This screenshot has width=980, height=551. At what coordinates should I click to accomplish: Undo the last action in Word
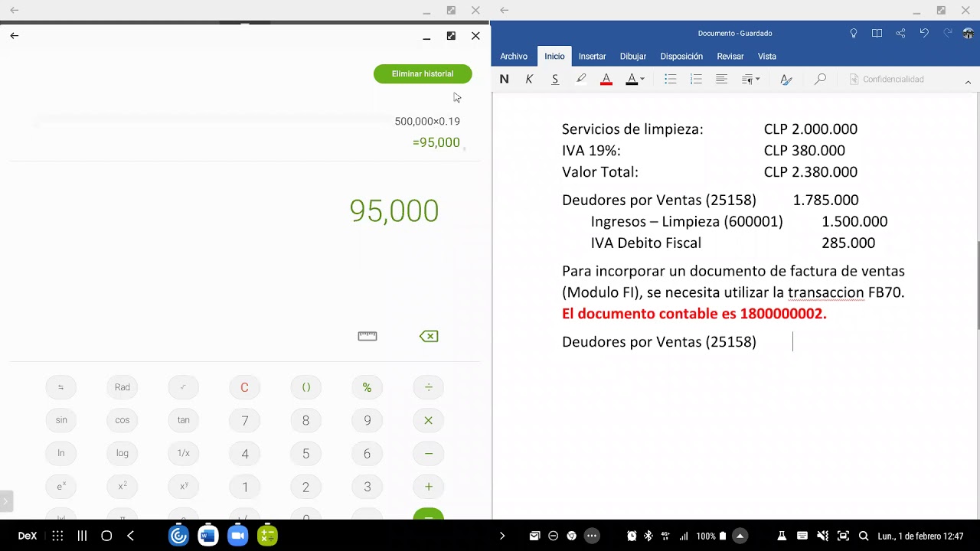point(924,33)
